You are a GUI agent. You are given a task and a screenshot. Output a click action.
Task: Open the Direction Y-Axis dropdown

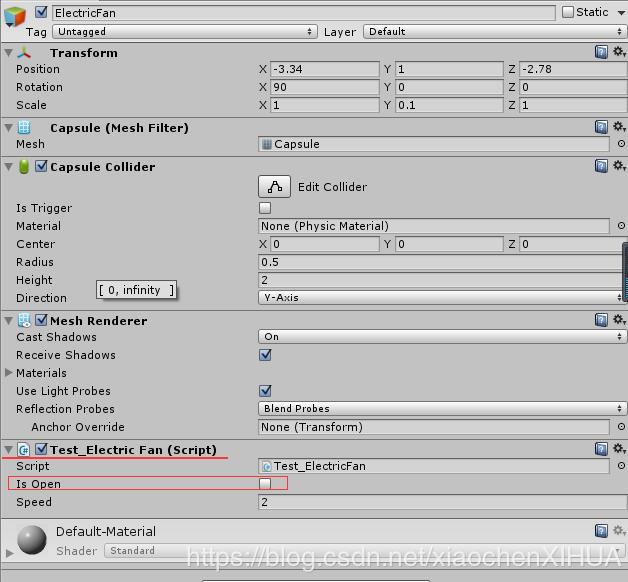click(442, 297)
